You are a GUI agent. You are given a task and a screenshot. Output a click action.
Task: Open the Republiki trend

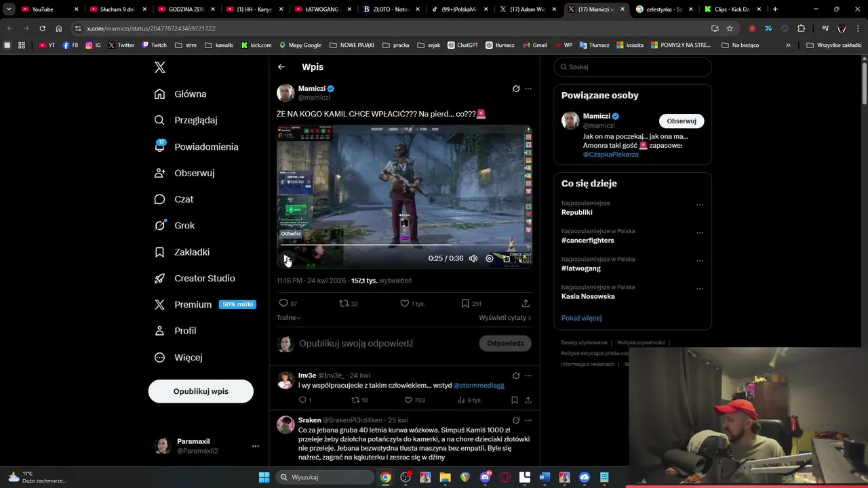[x=577, y=212]
